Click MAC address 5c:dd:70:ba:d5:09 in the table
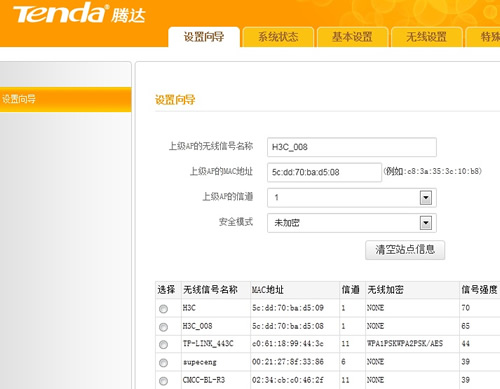This screenshot has width=500, height=389. 288,308
